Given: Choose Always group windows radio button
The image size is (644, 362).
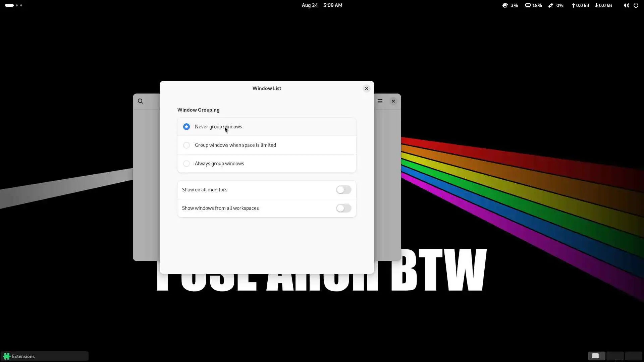Looking at the screenshot, I should (186, 164).
